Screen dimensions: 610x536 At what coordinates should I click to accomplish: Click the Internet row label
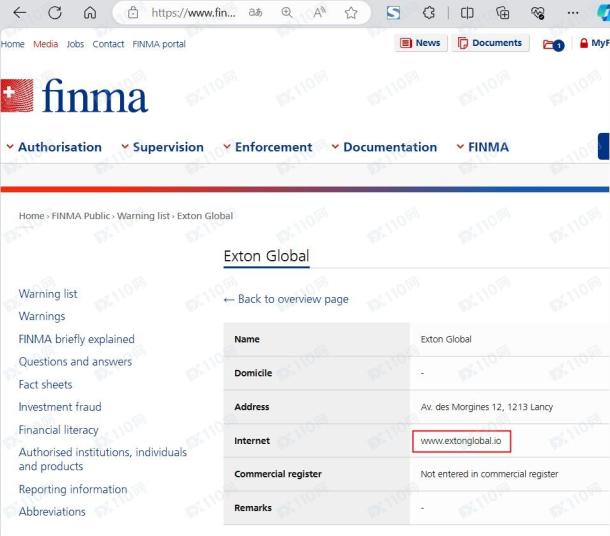coord(252,441)
